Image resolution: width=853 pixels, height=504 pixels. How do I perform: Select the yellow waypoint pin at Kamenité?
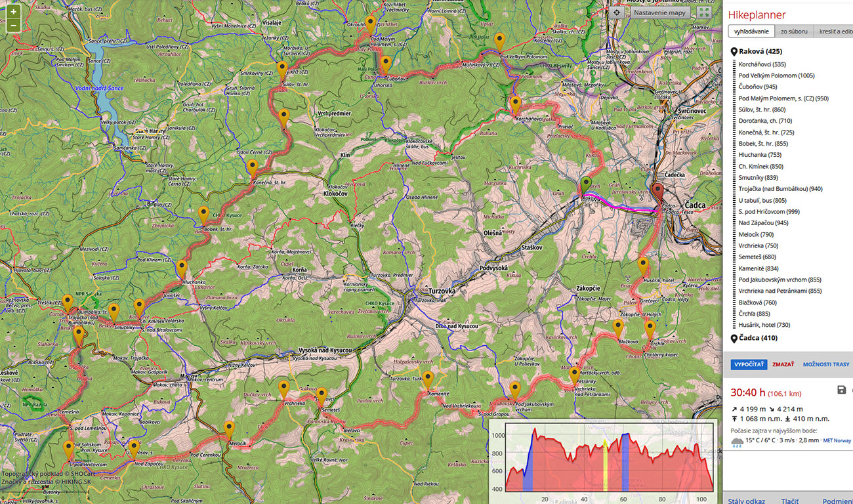[x=428, y=379]
